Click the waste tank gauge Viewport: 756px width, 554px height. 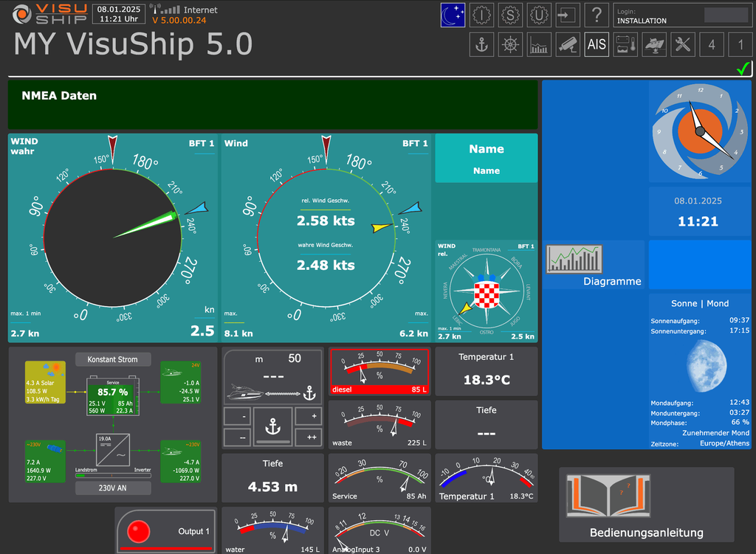(x=379, y=424)
